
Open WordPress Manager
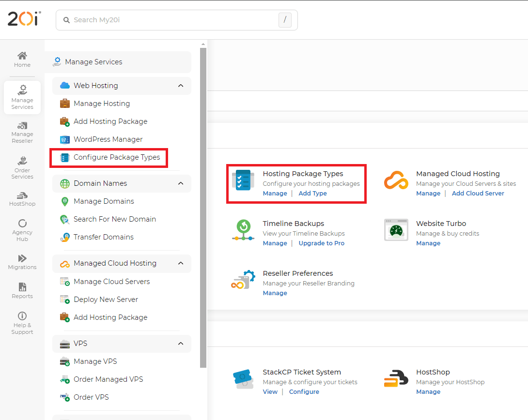tap(101, 139)
